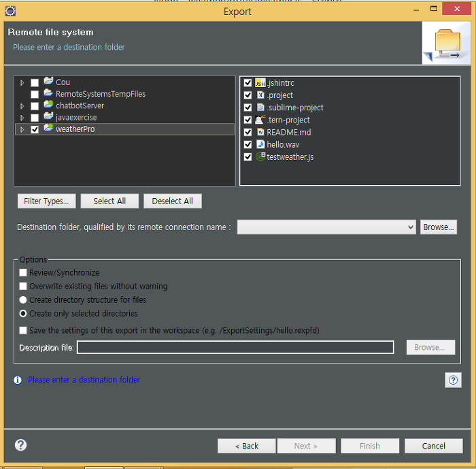Open the Destination folder dropdown
The image size is (476, 469).
tap(411, 227)
